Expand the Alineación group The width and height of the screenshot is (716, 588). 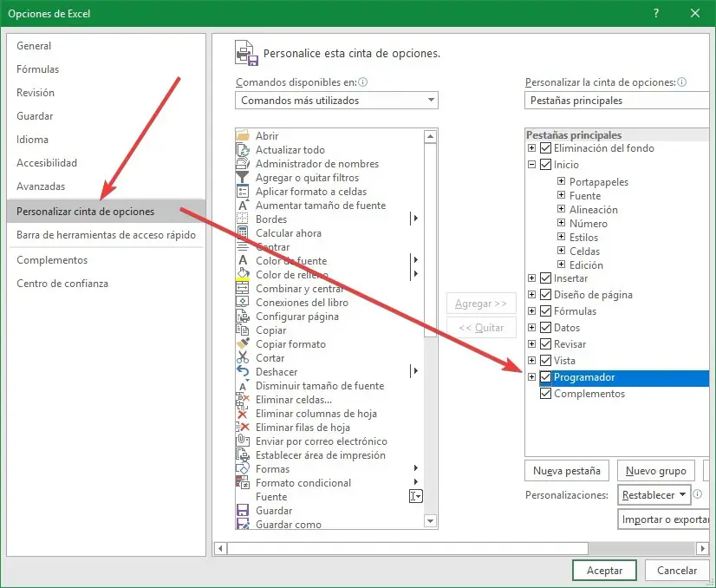pyautogui.click(x=561, y=209)
